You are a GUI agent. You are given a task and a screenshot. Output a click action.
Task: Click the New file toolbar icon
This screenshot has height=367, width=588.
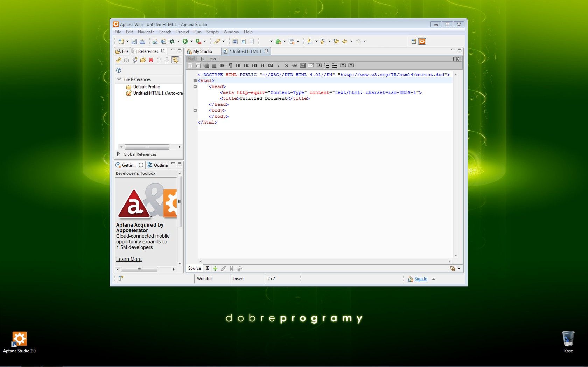121,41
